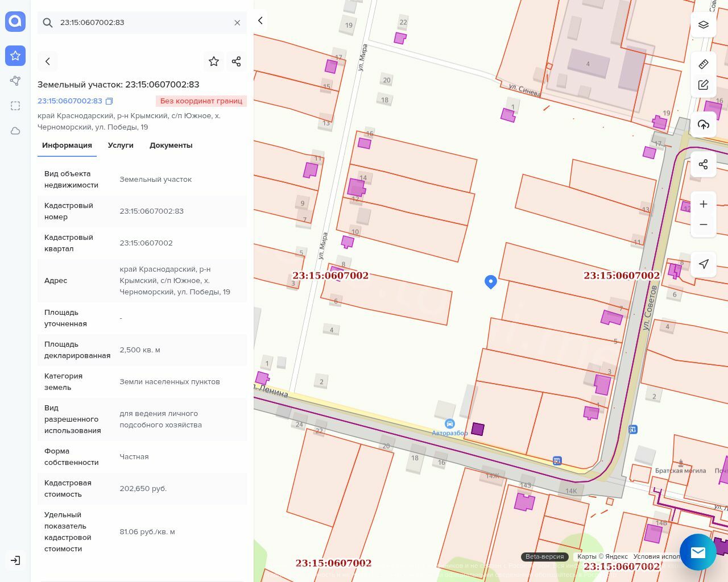Switch to the Услуги tab
Screen dimensions: 728x582
[121, 145]
